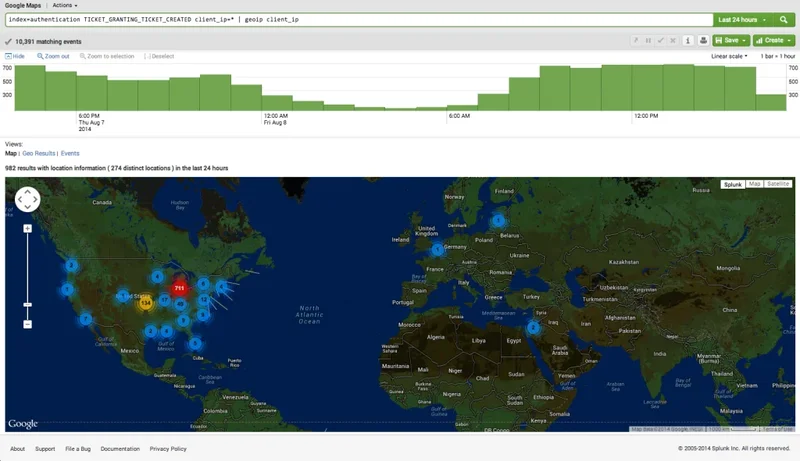The height and width of the screenshot is (461, 800).
Task: Click inside the search query input field
Action: pos(359,20)
